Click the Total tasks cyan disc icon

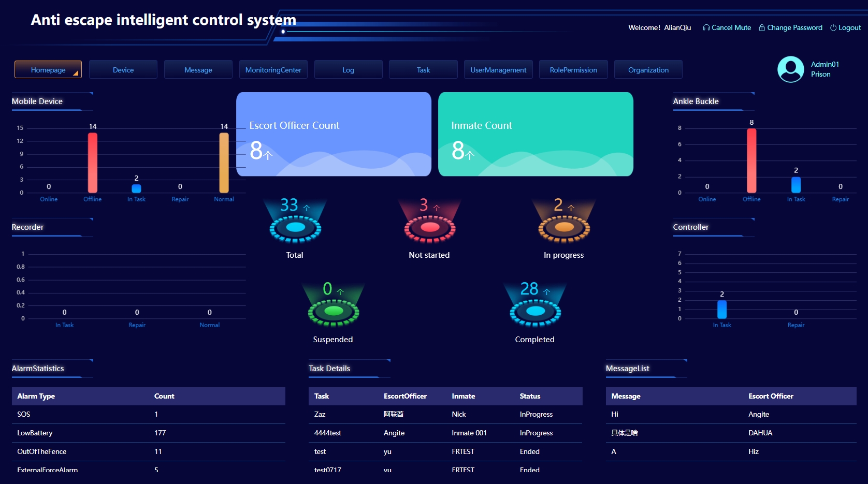[295, 228]
